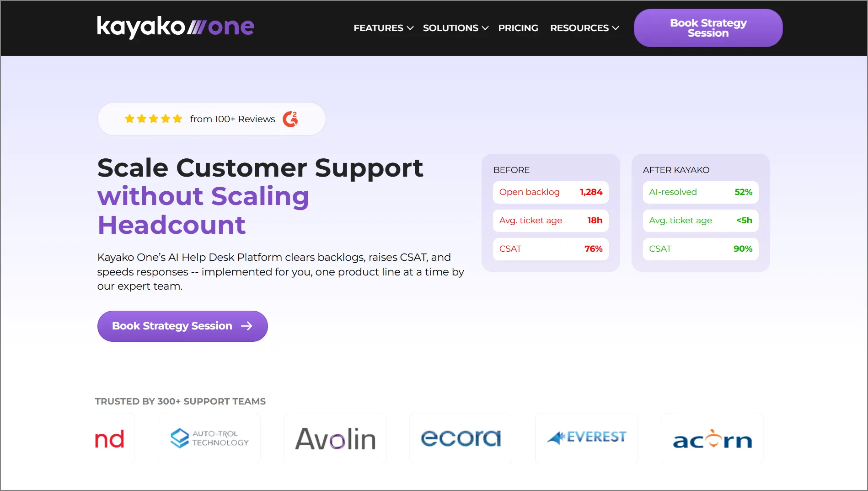Click the CSAT 90% stat row
The height and width of the screenshot is (491, 868).
[x=700, y=249]
